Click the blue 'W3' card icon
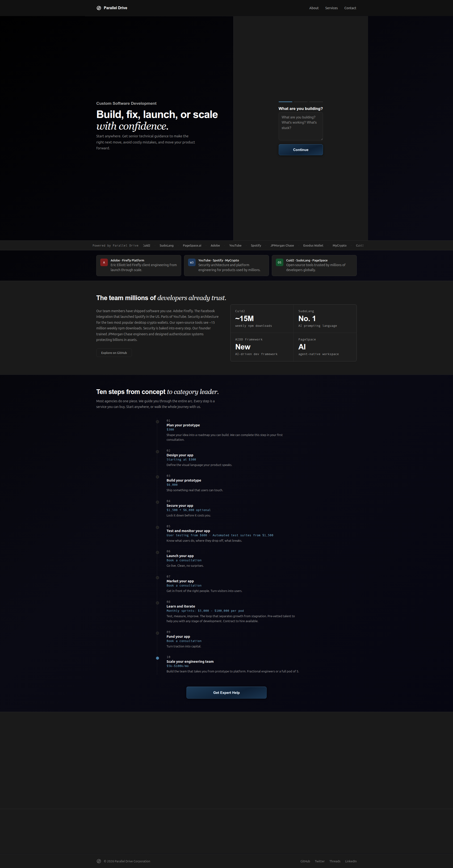Viewport: 453px width, 868px height. [x=191, y=263]
